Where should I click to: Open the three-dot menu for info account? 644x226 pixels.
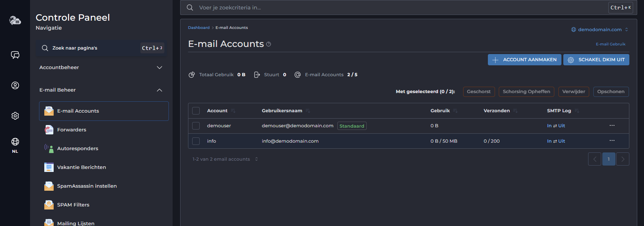pyautogui.click(x=612, y=140)
